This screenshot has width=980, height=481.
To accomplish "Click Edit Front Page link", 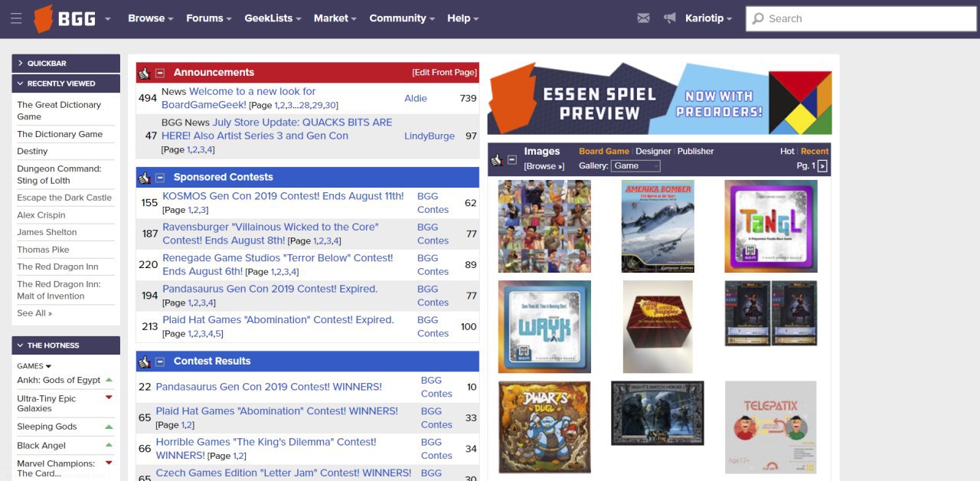I will 445,73.
